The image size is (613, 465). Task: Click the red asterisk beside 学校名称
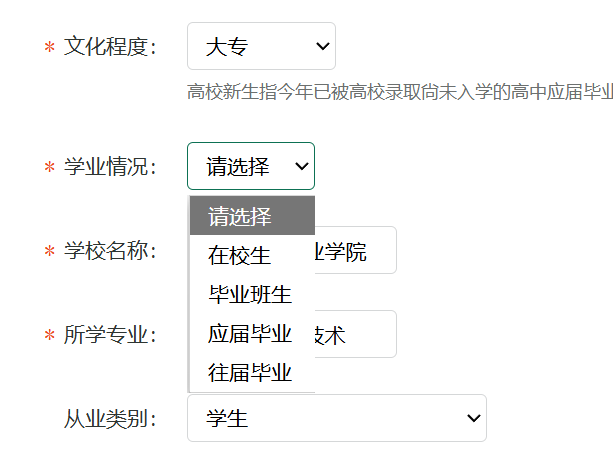[48, 252]
